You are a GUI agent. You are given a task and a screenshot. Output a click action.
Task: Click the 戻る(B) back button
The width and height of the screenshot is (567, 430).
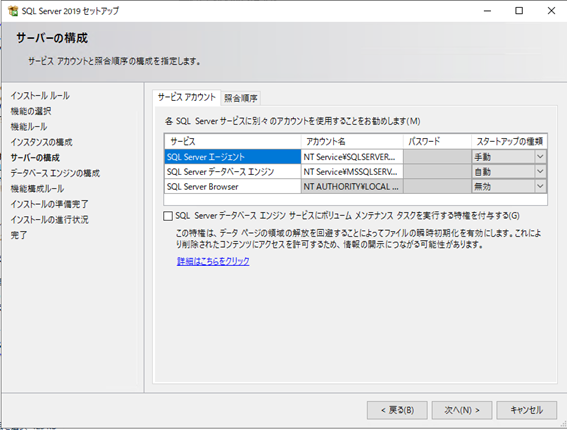(x=397, y=410)
